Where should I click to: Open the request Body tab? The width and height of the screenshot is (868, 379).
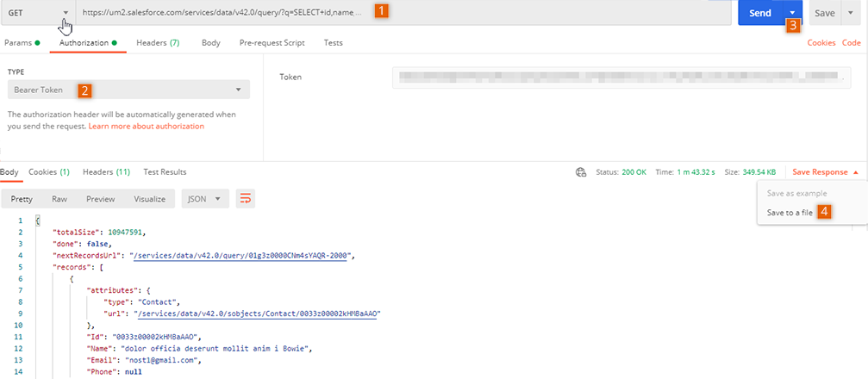click(x=211, y=42)
